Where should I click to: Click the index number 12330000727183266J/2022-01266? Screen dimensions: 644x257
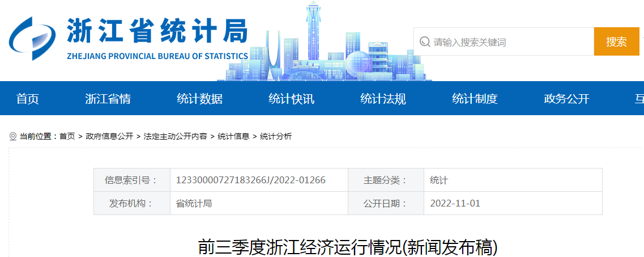point(250,180)
